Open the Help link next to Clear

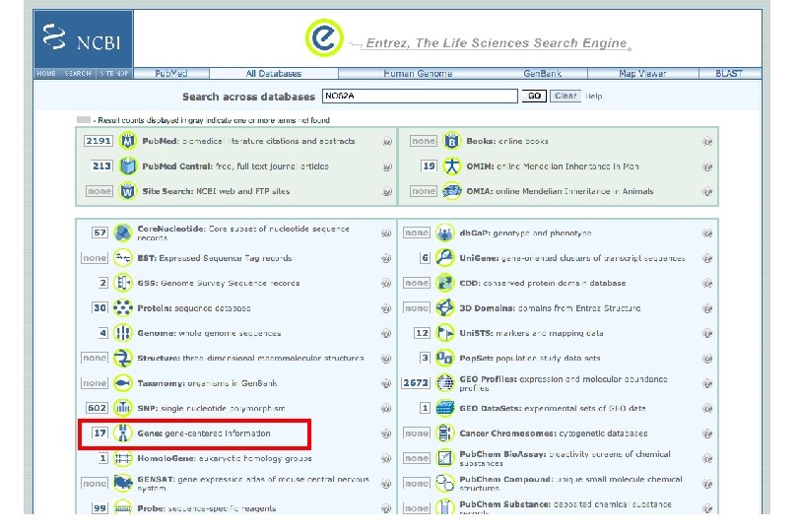[593, 96]
